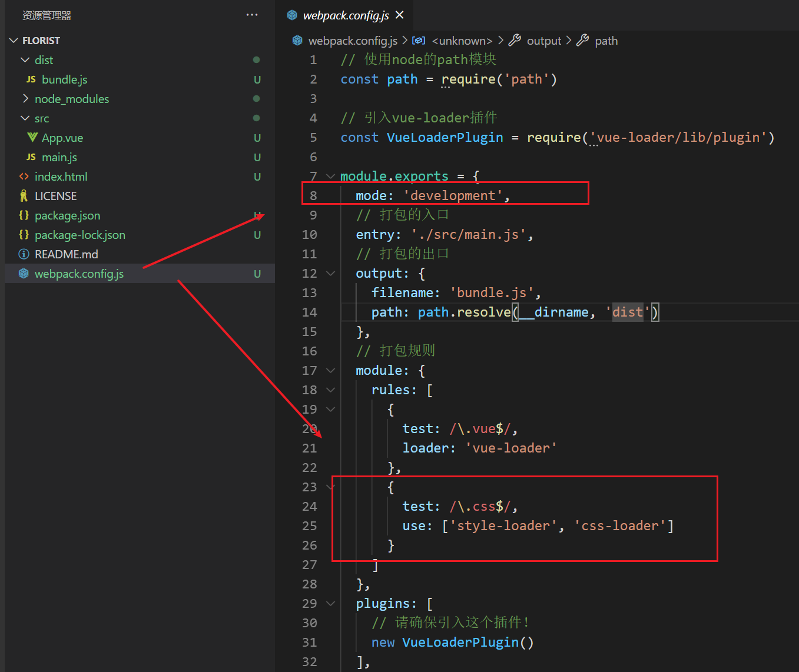Image resolution: width=799 pixels, height=672 pixels.
Task: Fold module block at line 17
Action: click(x=330, y=370)
